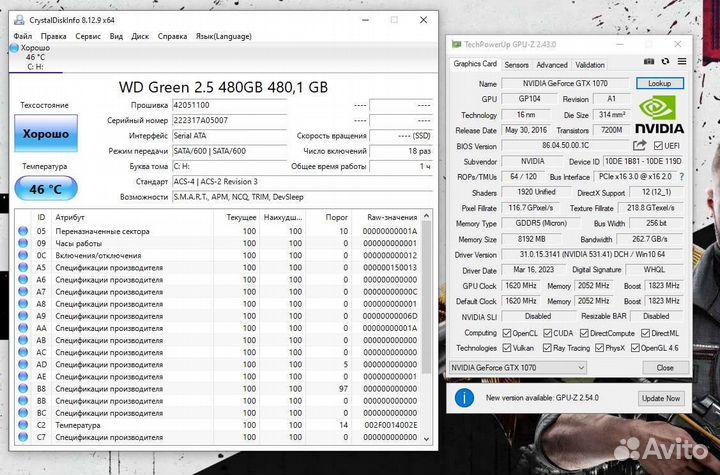The width and height of the screenshot is (720, 475).
Task: Click status orb for attribute 0C
Action: 23,255
